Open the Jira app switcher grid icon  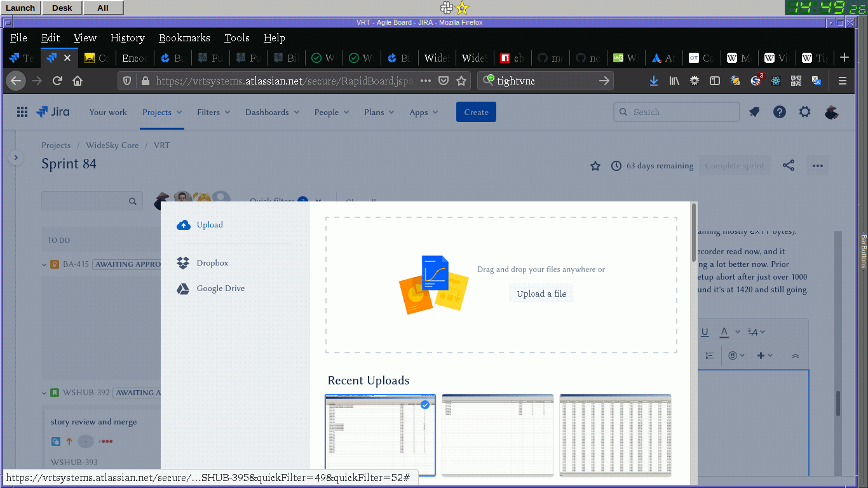pos(22,112)
